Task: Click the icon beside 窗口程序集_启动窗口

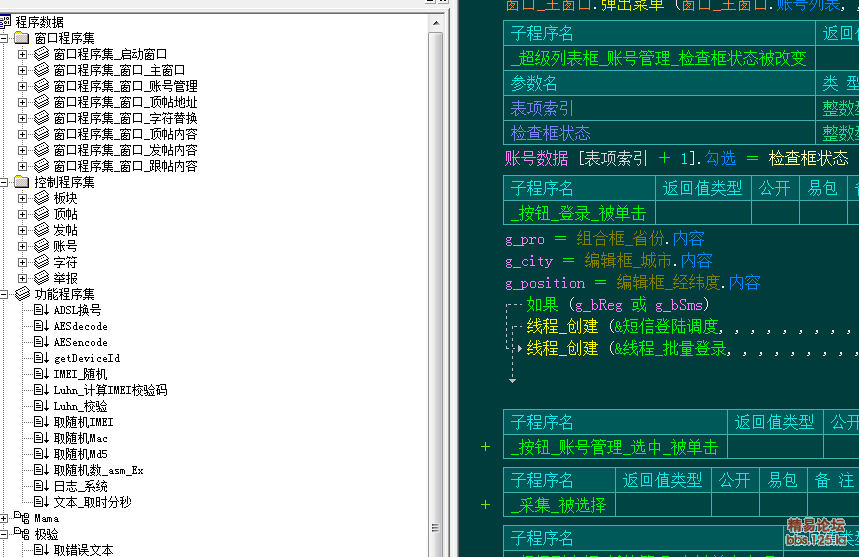Action: coord(41,54)
